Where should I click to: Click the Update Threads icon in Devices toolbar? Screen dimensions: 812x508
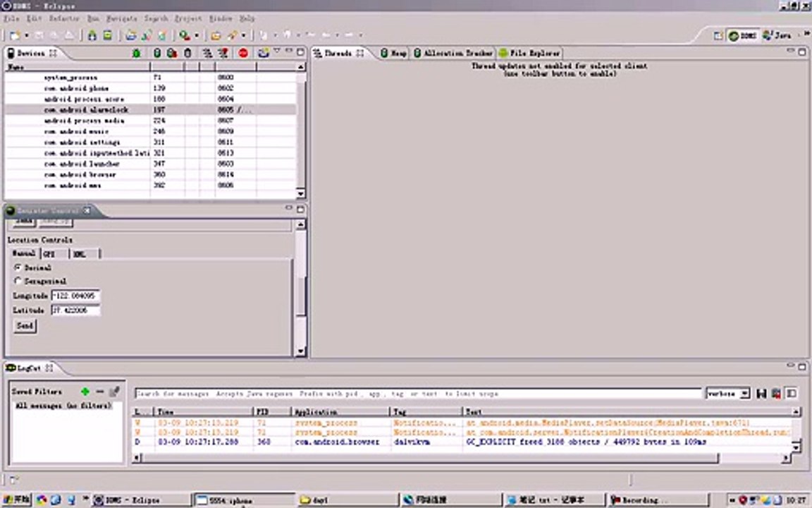(x=207, y=53)
